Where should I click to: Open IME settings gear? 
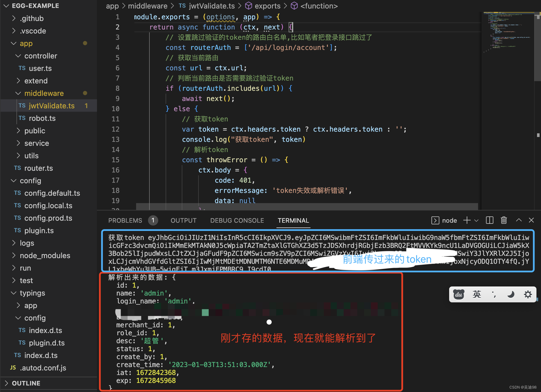528,294
